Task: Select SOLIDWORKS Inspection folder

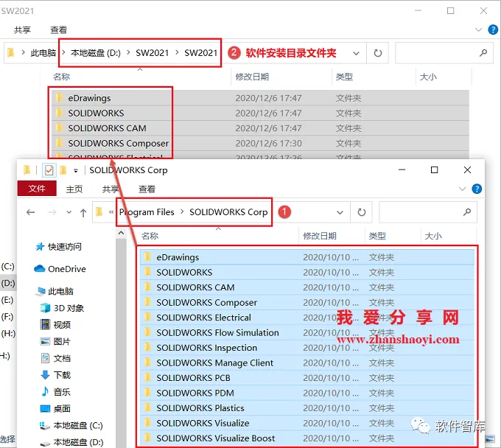Action: pyautogui.click(x=307, y=348)
